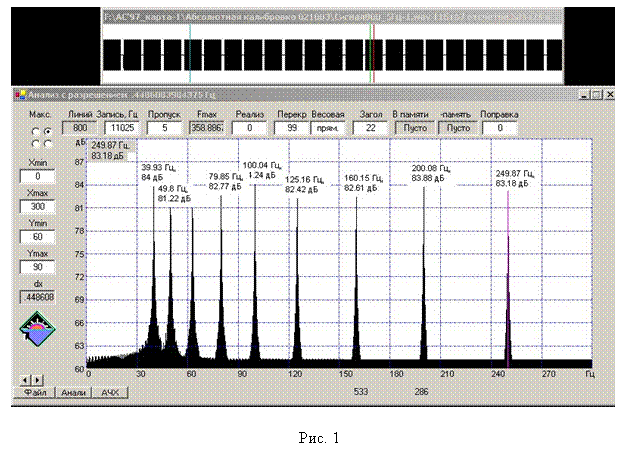Open the Анали menu button
Viewport: 628px width, 460px height.
coord(74,393)
